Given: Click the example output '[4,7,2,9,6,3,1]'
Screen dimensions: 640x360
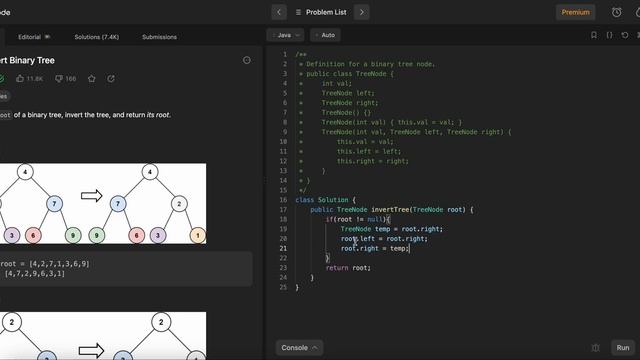Looking at the screenshot, I should [35, 273].
